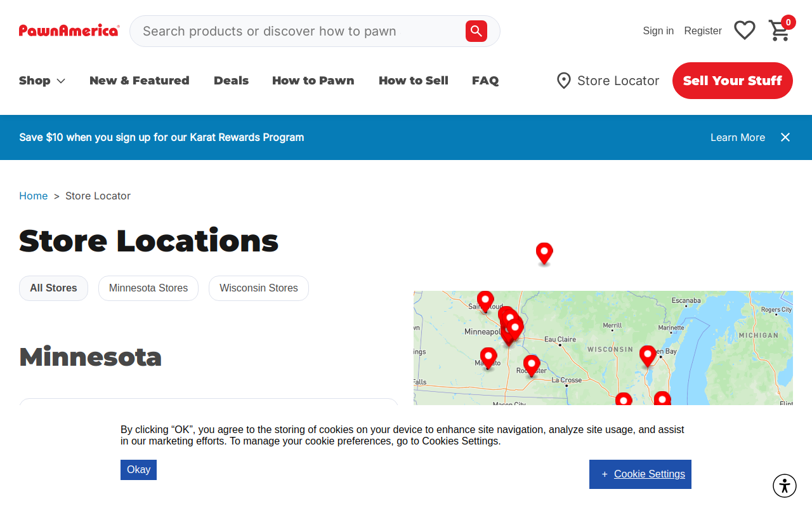The width and height of the screenshot is (812, 508).
Task: Select the Saint Cloud map marker
Action: pos(485,302)
